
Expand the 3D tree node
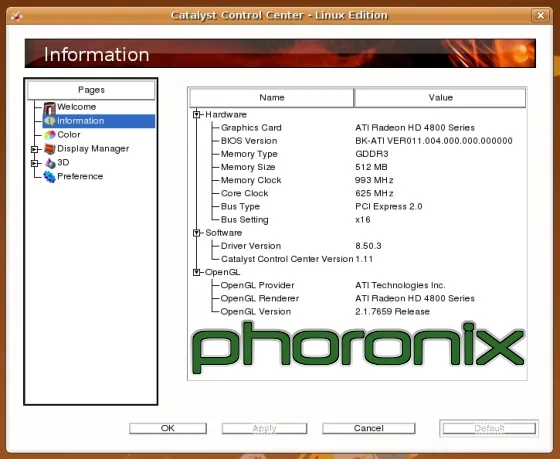tap(34, 163)
